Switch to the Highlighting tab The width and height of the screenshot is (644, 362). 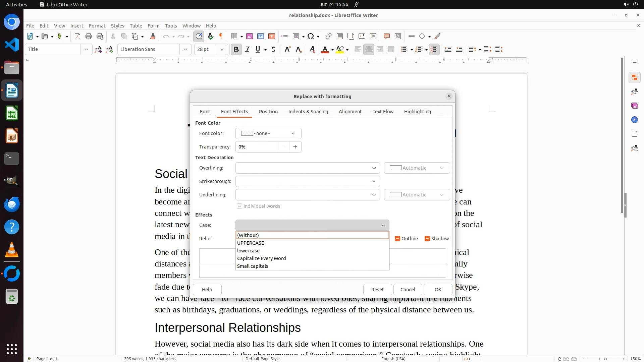click(417, 112)
